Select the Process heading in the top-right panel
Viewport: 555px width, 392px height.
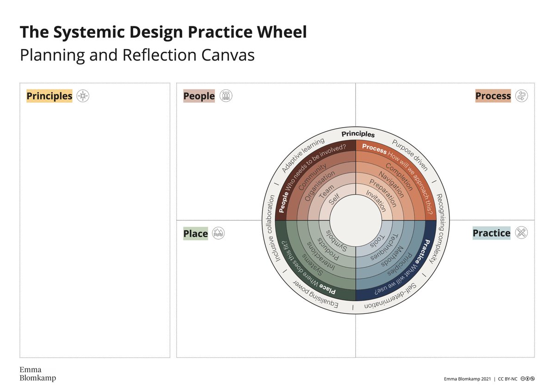coord(493,96)
